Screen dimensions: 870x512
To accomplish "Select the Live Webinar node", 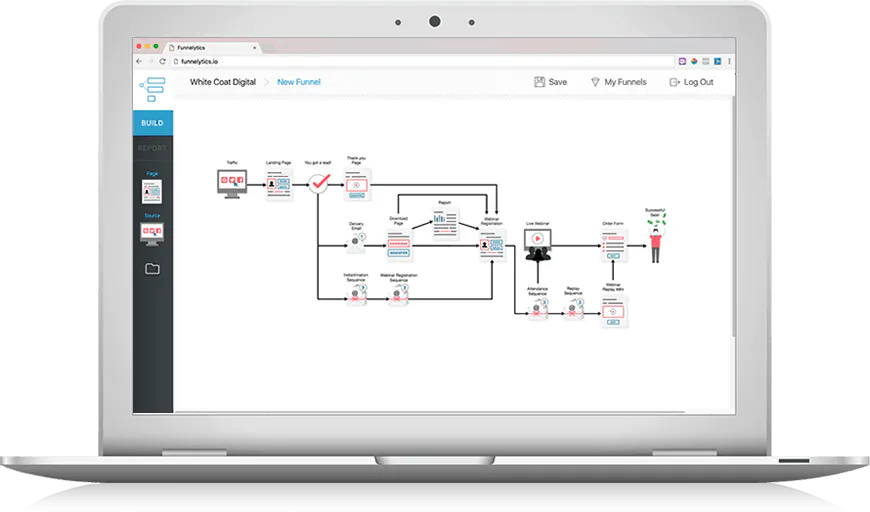I will [x=538, y=245].
